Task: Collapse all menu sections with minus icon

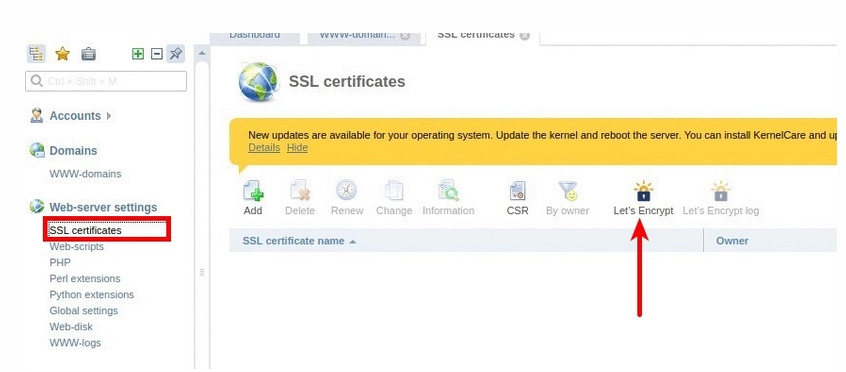Action: (x=156, y=53)
